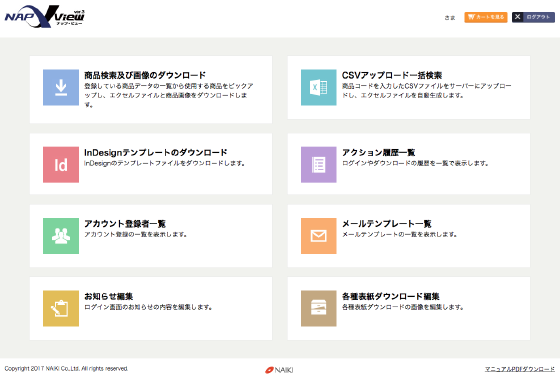Open メールテンプレート一覧
Image resolution: width=560 pixels, height=380 pixels.
pyautogui.click(x=387, y=224)
